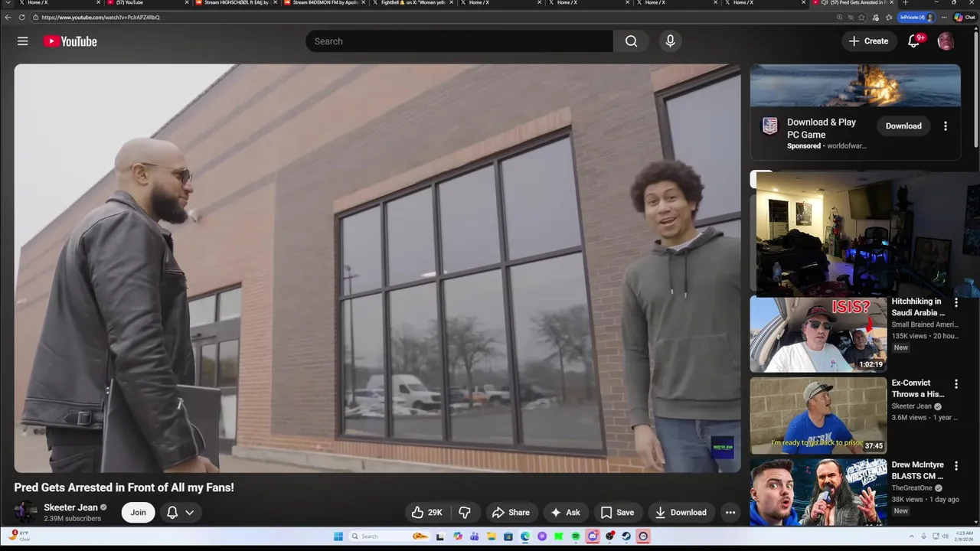This screenshot has width=980, height=551.
Task: Click the video title 'Pred Gets Arrested'
Action: [x=124, y=487]
